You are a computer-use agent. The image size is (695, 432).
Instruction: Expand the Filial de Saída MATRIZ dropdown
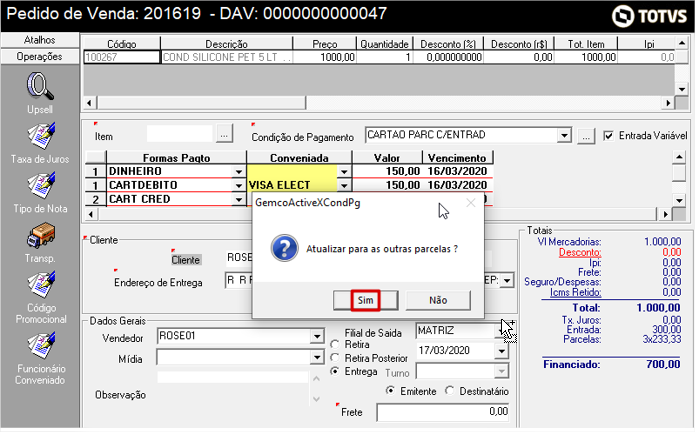pyautogui.click(x=501, y=331)
